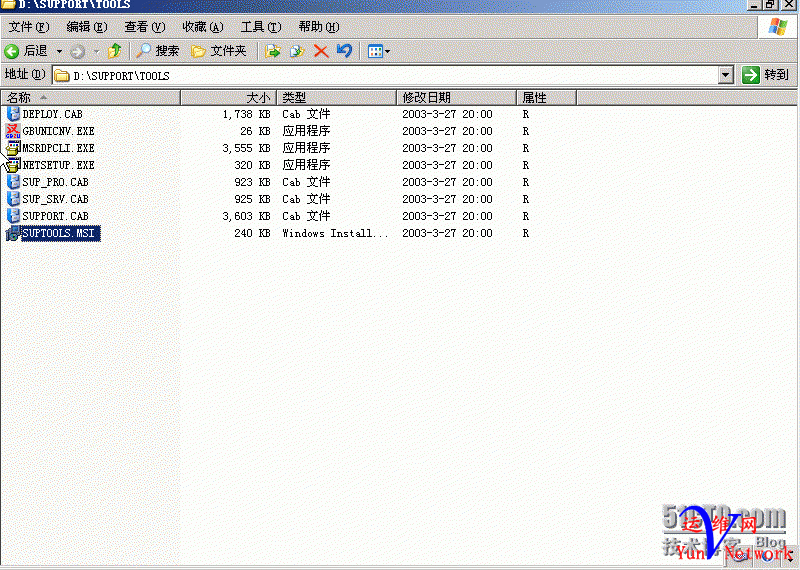Image resolution: width=800 pixels, height=570 pixels.
Task: Sort by 修改日期 column header
Action: click(456, 97)
